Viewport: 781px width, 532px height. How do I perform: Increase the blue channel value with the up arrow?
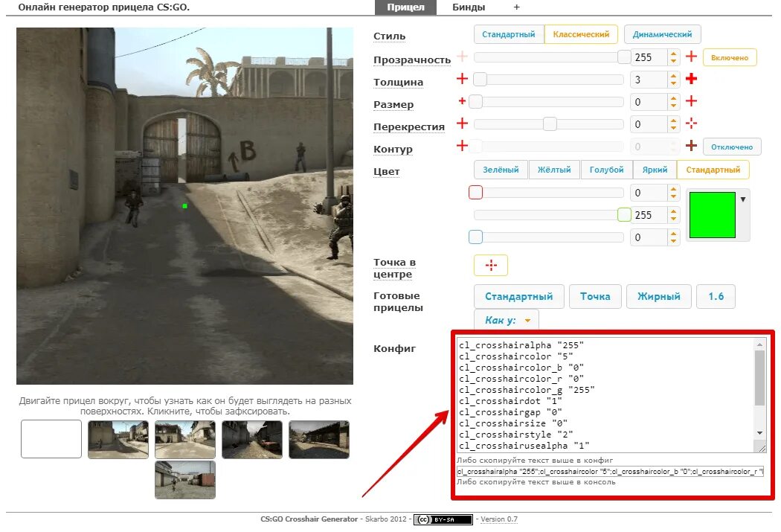click(x=673, y=234)
